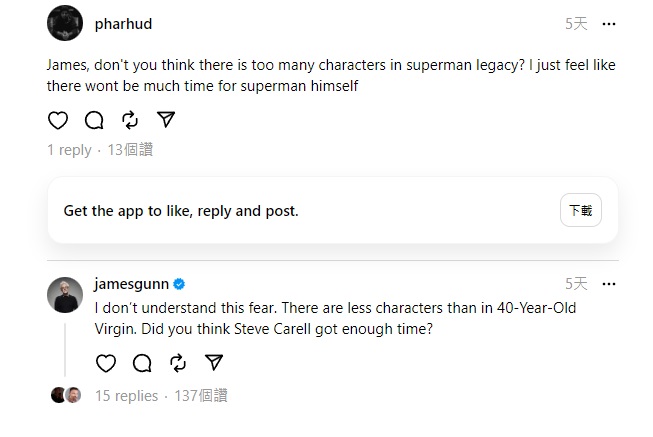Repost pharhud's Superman Legacy question
653x437 pixels.
tap(130, 120)
